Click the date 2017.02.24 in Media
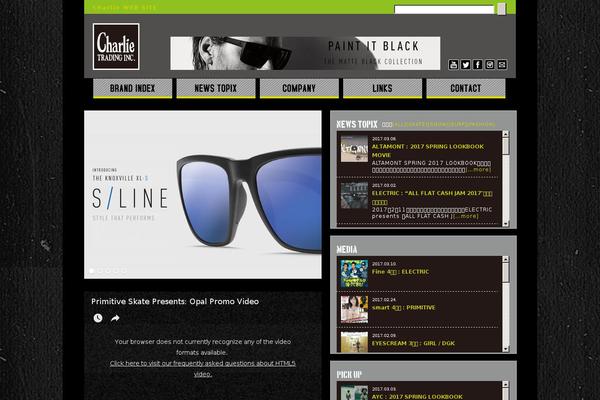600x400 pixels. click(384, 300)
